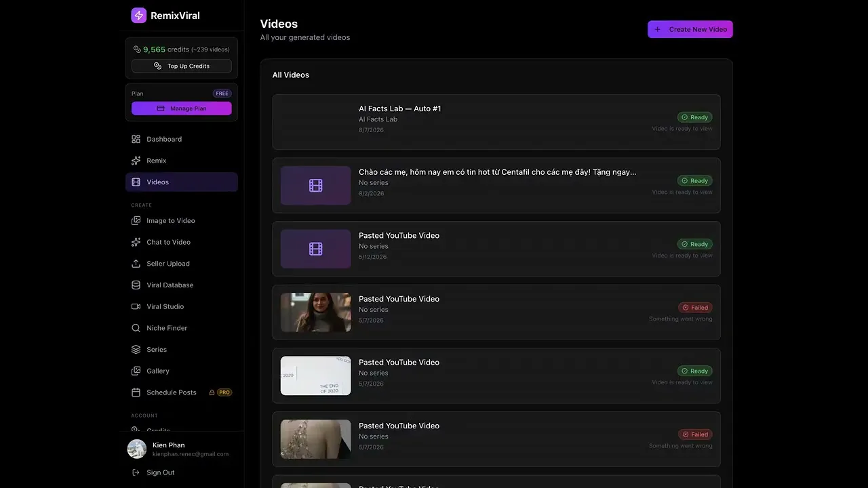
Task: Open Chat to Video creator
Action: 182,242
